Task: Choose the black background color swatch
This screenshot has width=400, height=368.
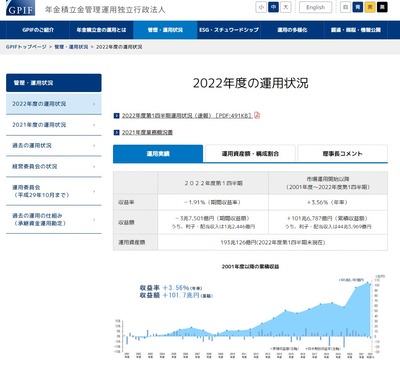Action: [382, 7]
